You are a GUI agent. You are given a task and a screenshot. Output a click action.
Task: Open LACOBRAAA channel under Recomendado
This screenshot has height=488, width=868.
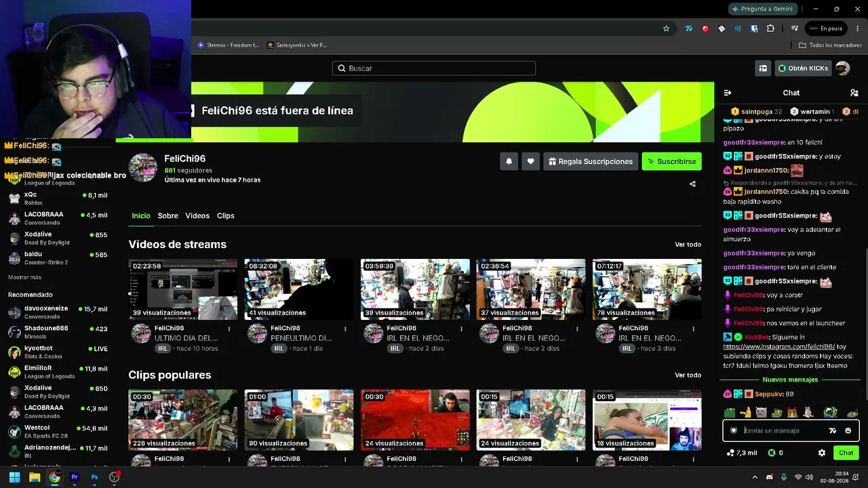58,411
